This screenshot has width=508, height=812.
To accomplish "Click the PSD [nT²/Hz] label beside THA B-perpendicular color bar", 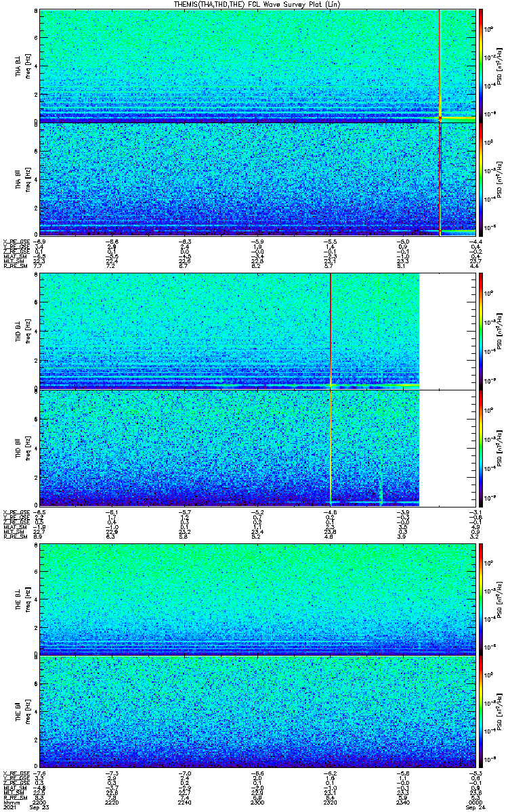I will pyautogui.click(x=501, y=66).
